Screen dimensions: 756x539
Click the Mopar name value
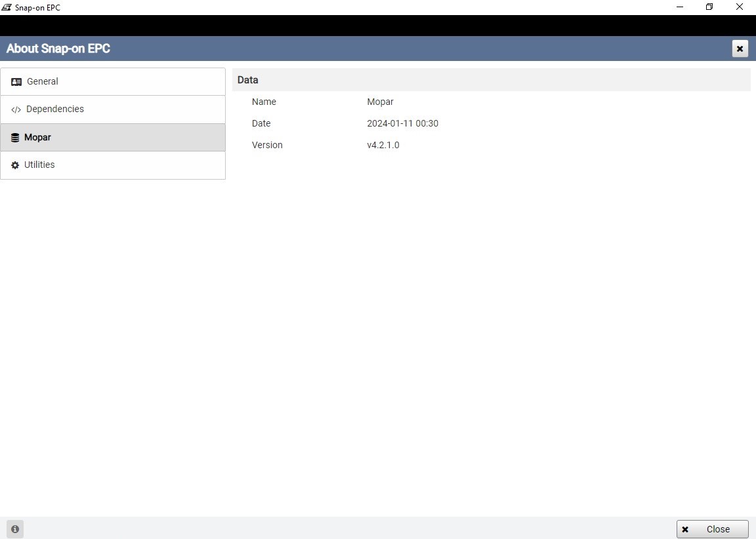[x=380, y=102]
